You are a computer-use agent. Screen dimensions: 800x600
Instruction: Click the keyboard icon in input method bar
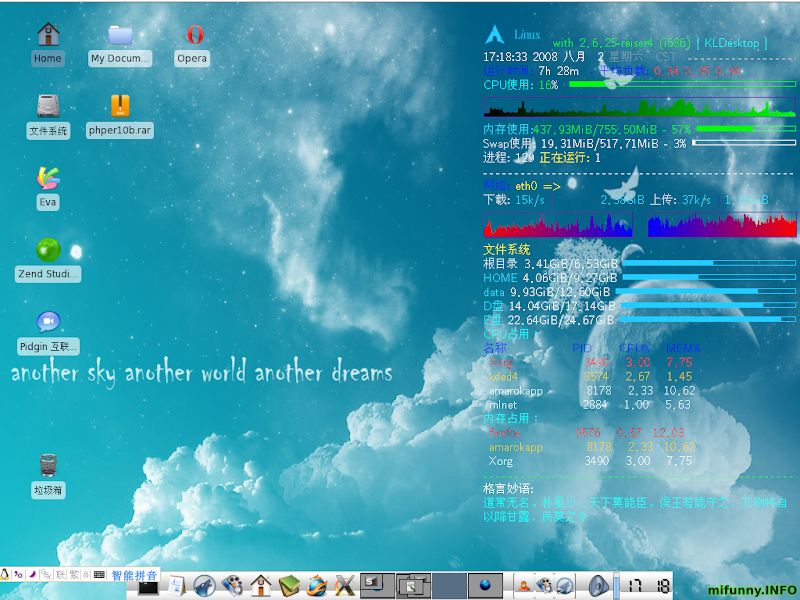tap(99, 574)
